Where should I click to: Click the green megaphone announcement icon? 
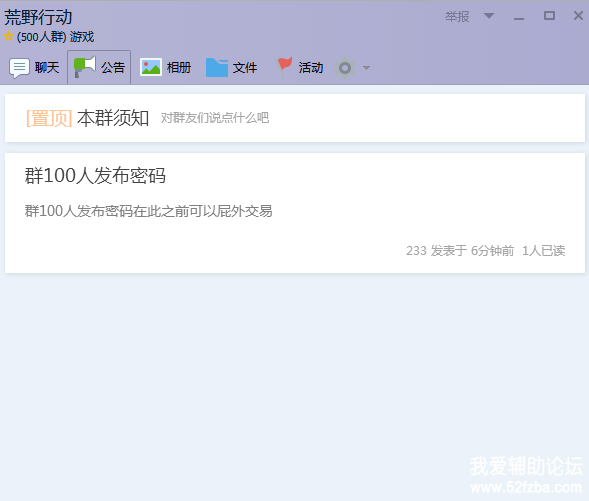click(85, 67)
